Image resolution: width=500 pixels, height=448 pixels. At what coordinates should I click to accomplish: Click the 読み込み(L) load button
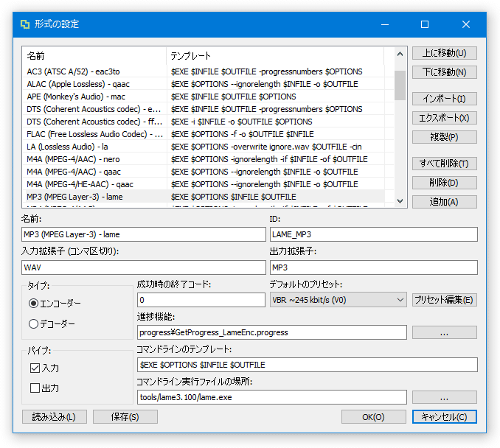55,417
